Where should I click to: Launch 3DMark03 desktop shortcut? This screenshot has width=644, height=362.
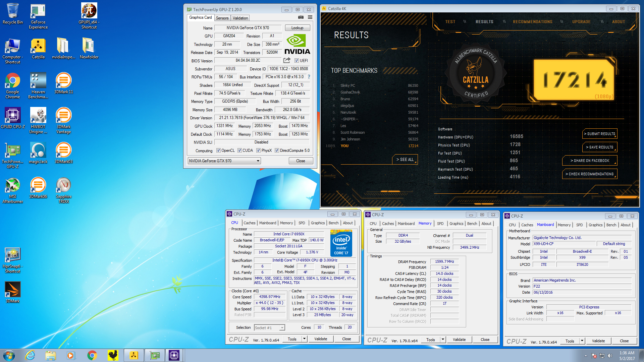point(63,153)
